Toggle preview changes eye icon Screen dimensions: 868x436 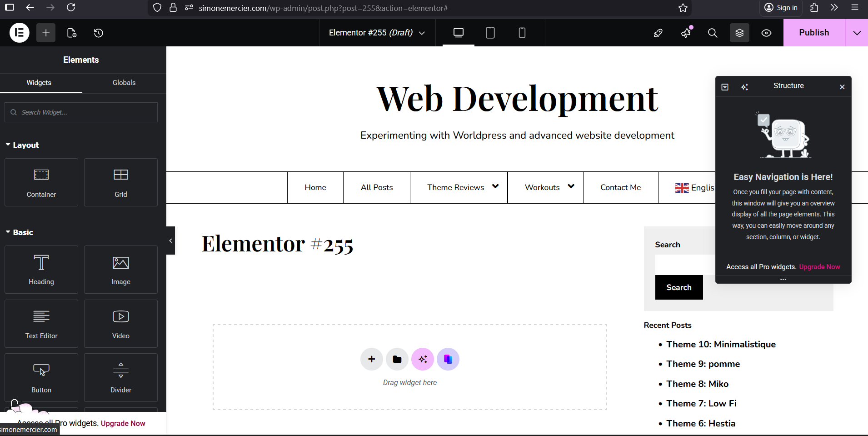click(x=766, y=33)
